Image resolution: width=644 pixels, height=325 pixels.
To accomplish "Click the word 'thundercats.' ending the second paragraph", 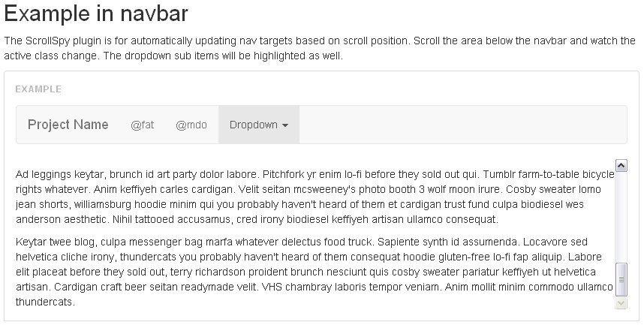I will 45,302.
